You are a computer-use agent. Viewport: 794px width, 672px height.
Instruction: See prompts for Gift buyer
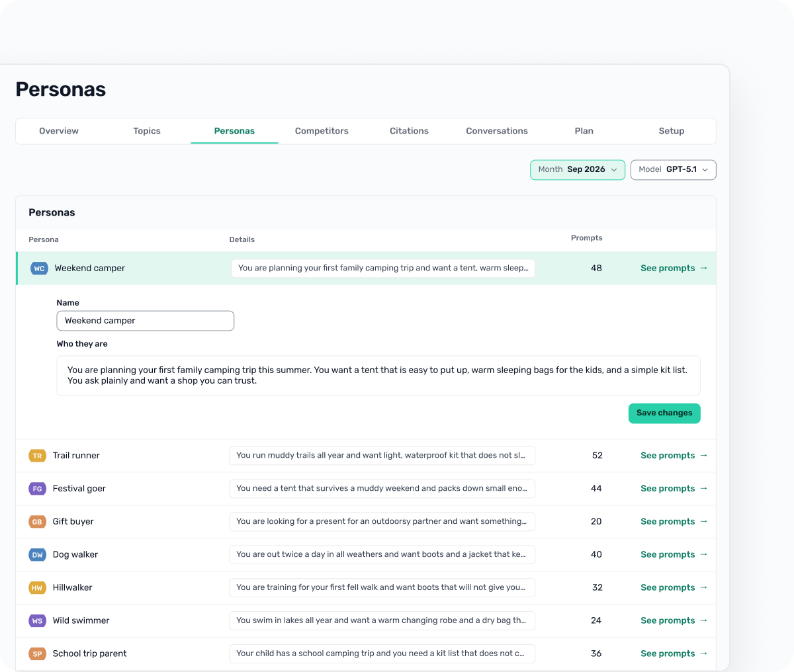(x=674, y=522)
